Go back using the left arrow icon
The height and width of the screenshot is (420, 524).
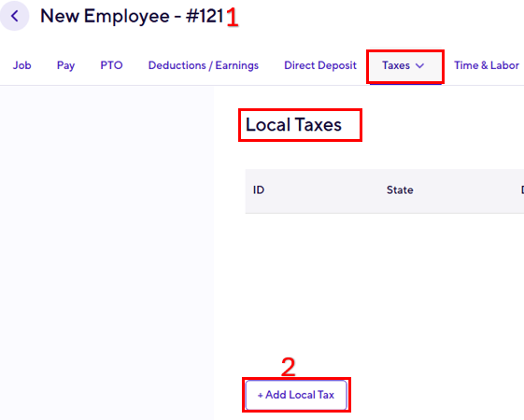tap(14, 16)
